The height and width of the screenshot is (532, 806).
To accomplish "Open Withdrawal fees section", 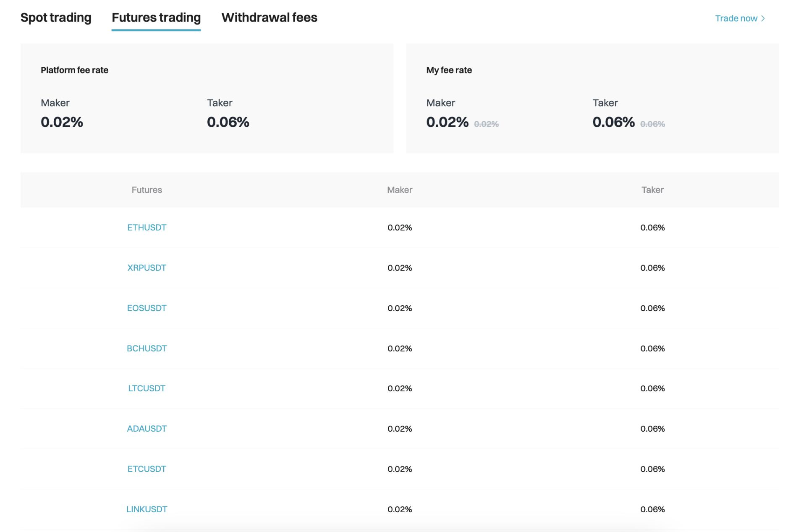I will 270,17.
